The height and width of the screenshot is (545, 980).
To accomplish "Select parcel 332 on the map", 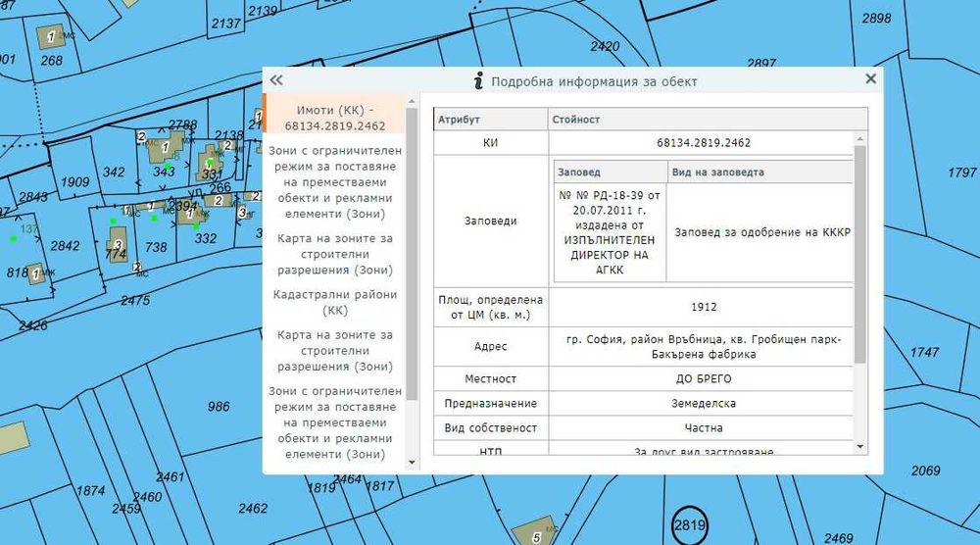I will click(206, 239).
